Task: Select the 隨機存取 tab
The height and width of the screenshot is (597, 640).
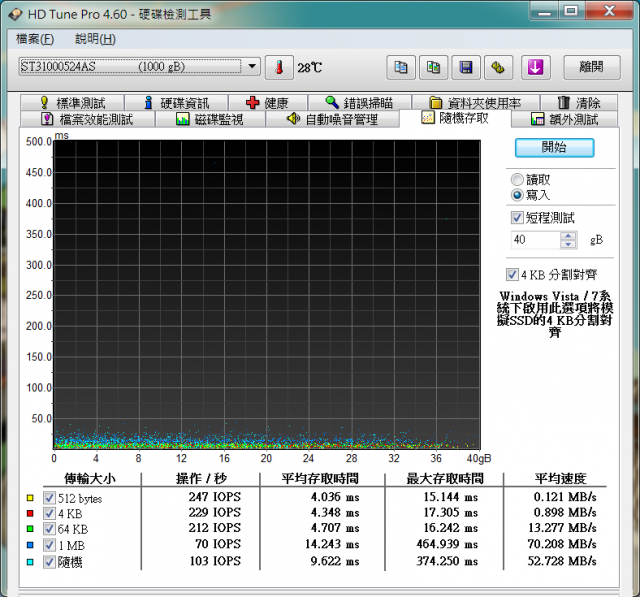Action: click(x=455, y=118)
